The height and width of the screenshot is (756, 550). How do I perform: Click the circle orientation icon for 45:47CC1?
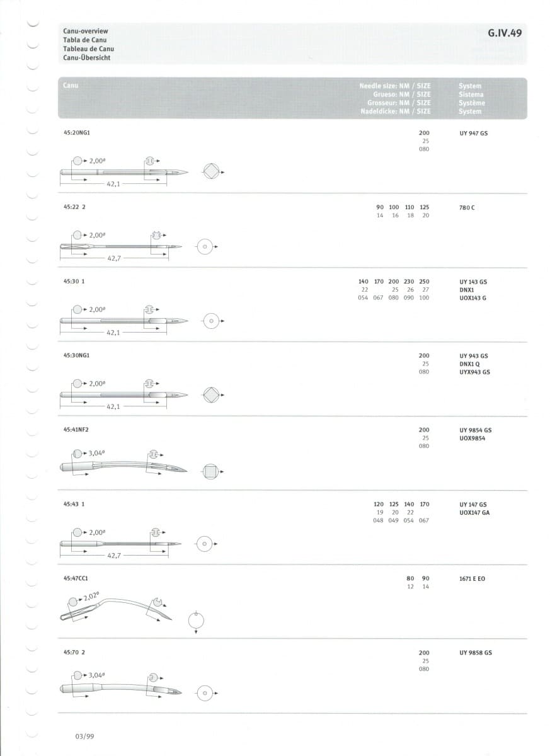197,622
